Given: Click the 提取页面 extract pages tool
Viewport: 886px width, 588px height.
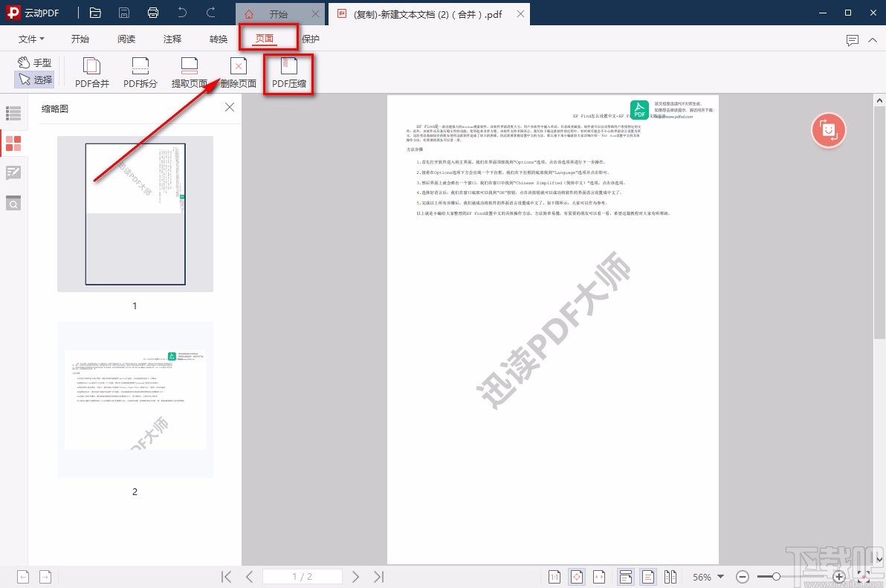Looking at the screenshot, I should 190,73.
